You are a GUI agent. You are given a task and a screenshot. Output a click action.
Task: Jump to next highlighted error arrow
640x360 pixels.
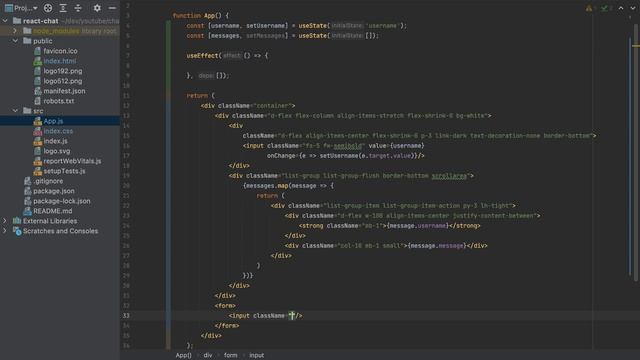coord(633,8)
